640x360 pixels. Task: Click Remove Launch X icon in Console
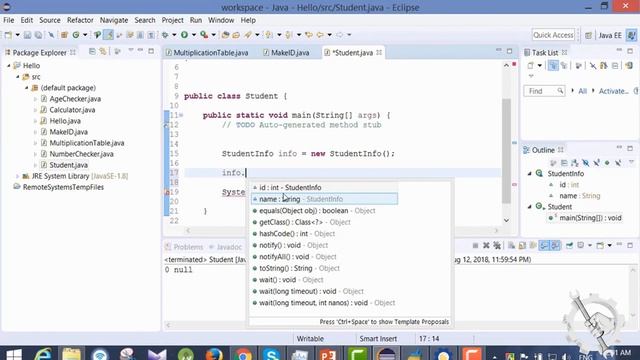pos(486,245)
